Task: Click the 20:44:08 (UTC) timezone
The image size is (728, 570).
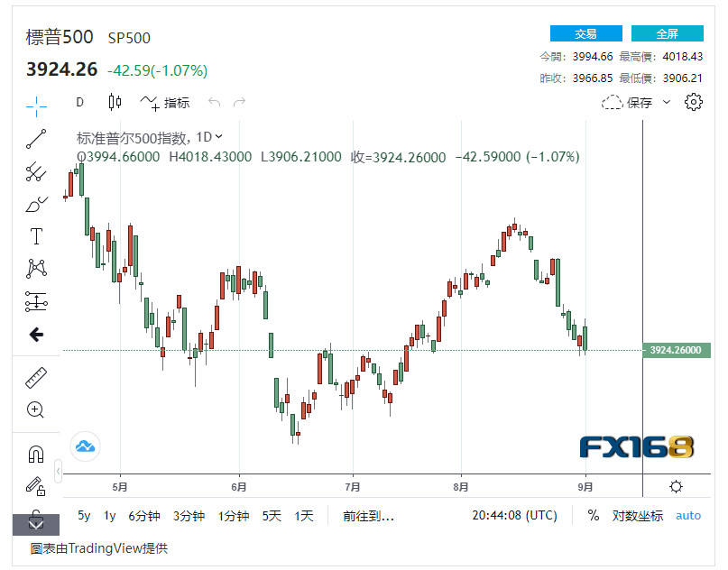Action: coord(514,515)
